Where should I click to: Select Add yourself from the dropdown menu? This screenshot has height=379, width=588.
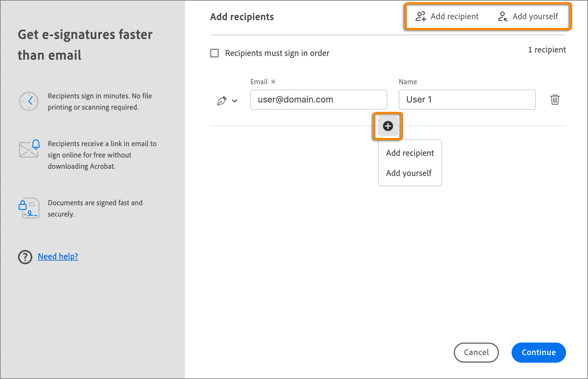pyautogui.click(x=409, y=173)
